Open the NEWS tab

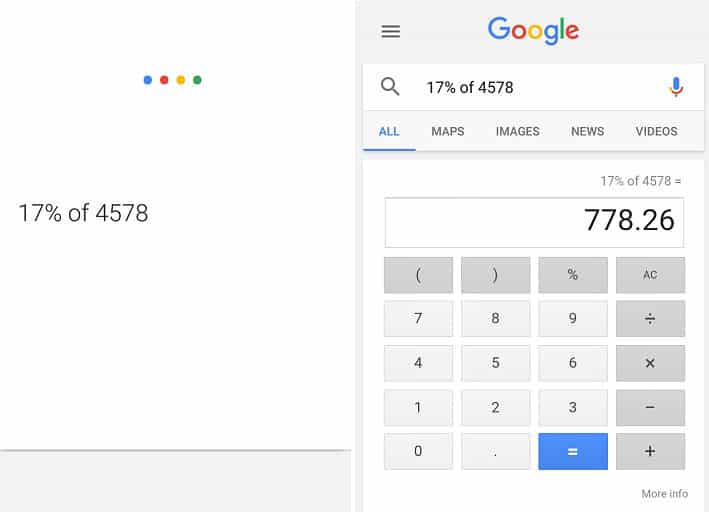pyautogui.click(x=587, y=131)
